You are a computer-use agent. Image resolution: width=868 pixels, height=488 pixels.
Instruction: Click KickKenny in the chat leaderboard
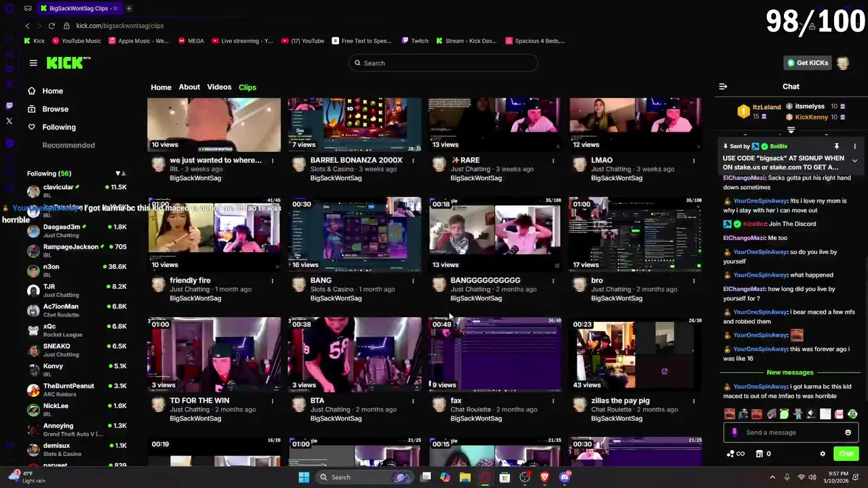pyautogui.click(x=812, y=117)
